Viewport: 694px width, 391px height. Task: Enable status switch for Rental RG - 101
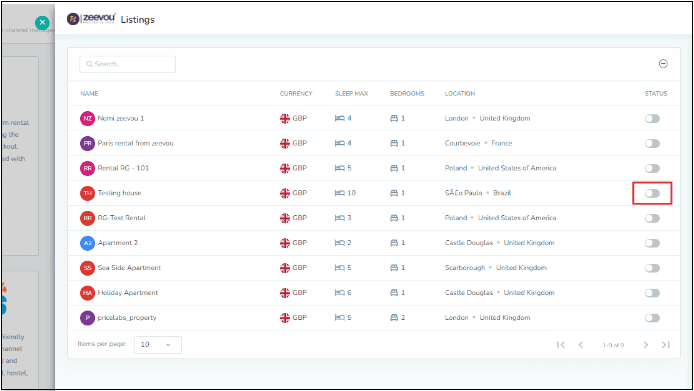[652, 168]
